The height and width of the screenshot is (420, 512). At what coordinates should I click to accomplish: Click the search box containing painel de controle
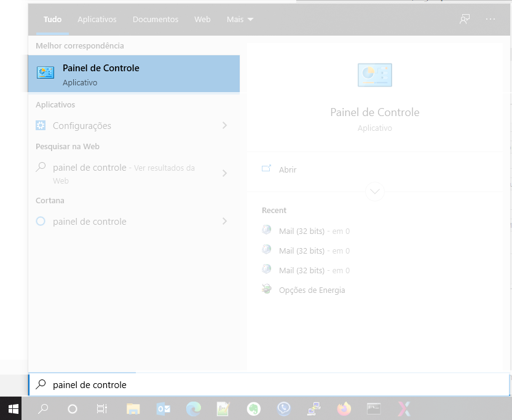(x=269, y=385)
